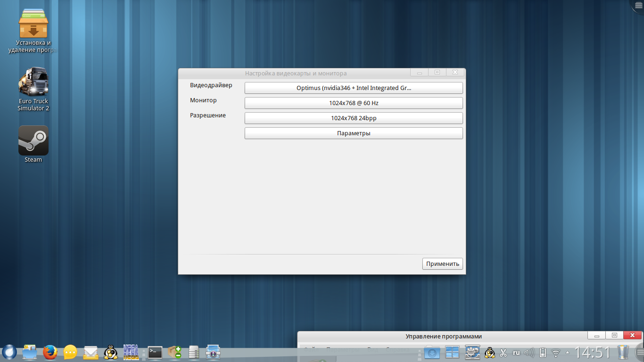This screenshot has height=362, width=644.
Task: Launch the yellow chat bubble messenger
Action: (70, 352)
